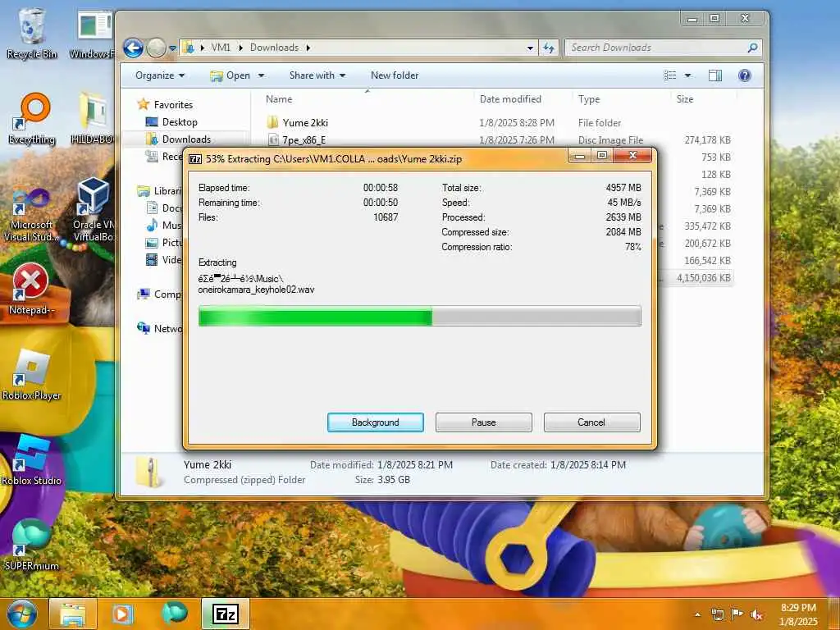Click the 274,178 KB size cell
Viewport: 840px width, 630px height.
[x=707, y=139]
